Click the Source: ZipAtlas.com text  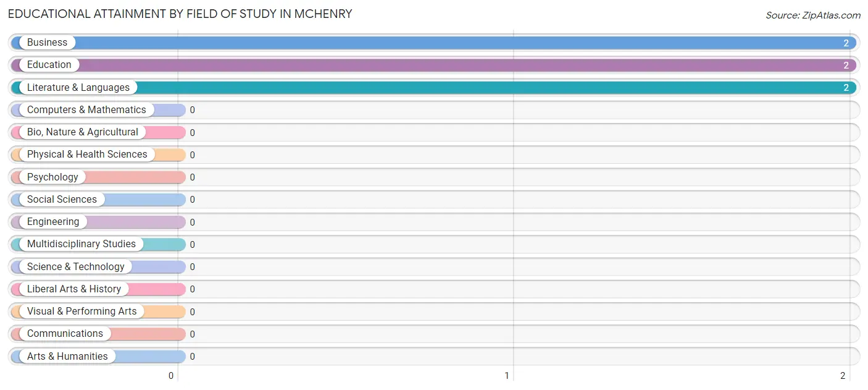tap(813, 15)
